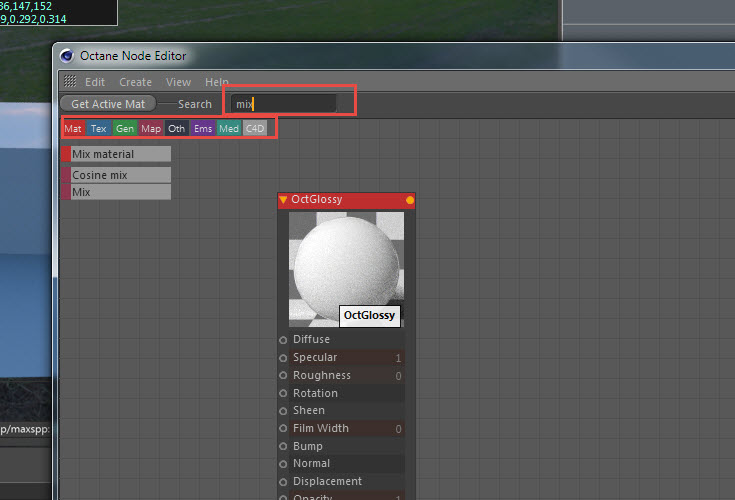Toggle the teal Med filter button

click(x=229, y=128)
